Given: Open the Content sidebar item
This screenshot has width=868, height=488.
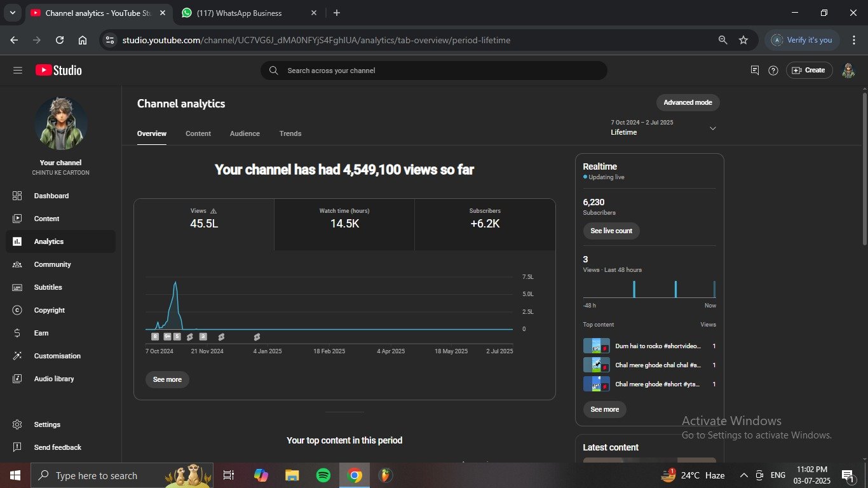Looking at the screenshot, I should point(61,219).
